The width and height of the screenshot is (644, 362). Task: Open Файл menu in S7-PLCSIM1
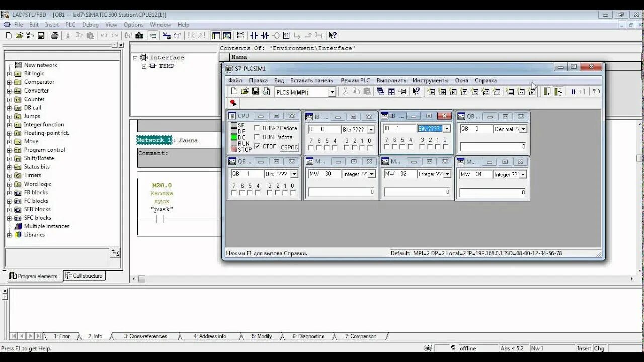[235, 80]
